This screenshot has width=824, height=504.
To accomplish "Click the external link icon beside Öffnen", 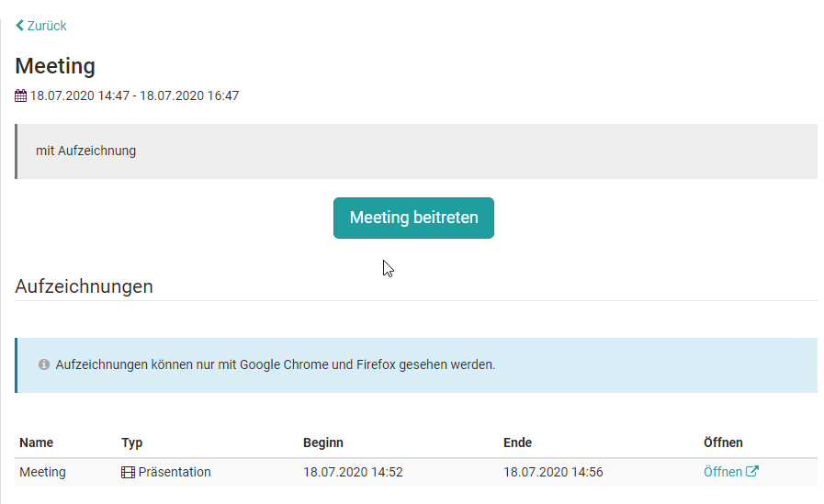I will [752, 472].
